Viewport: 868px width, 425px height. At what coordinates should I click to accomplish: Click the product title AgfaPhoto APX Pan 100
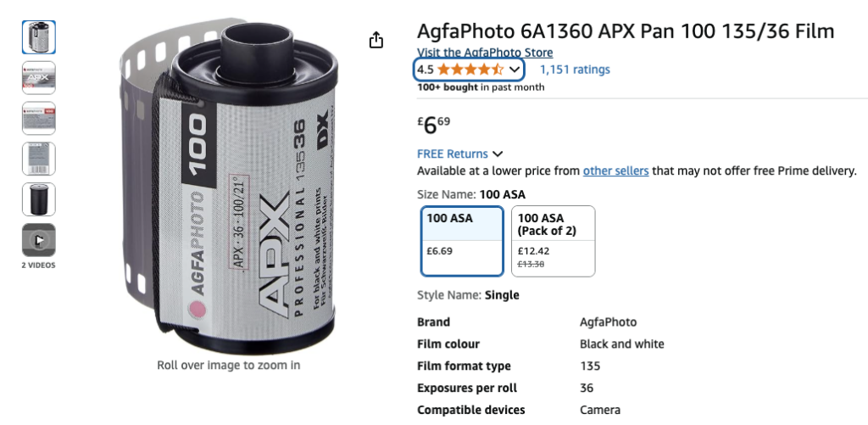pos(626,31)
